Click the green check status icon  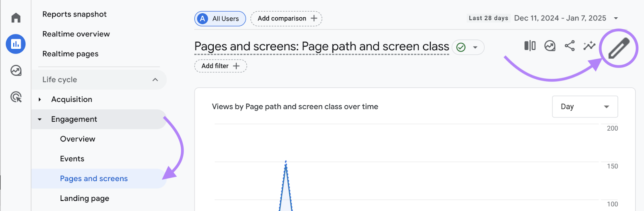461,47
